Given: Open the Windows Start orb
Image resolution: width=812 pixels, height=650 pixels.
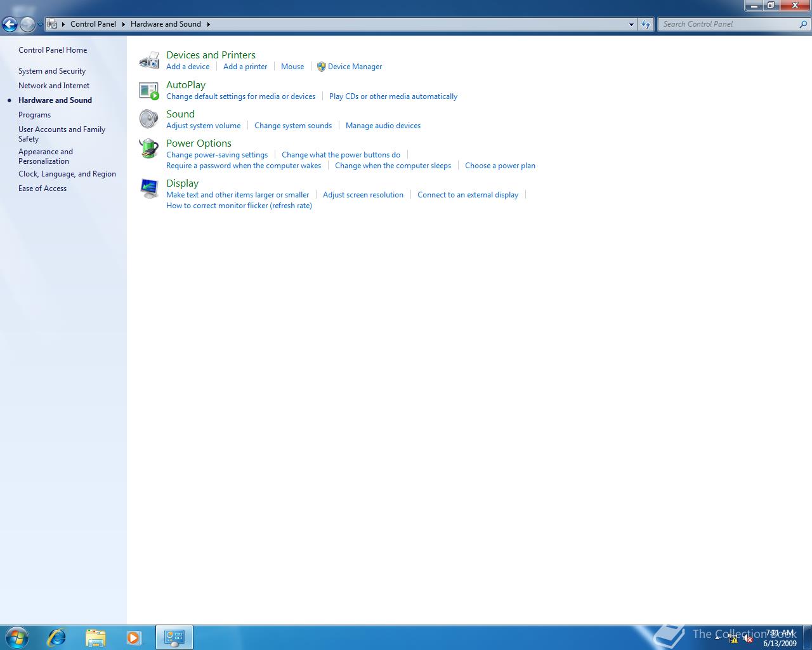Looking at the screenshot, I should click(17, 637).
